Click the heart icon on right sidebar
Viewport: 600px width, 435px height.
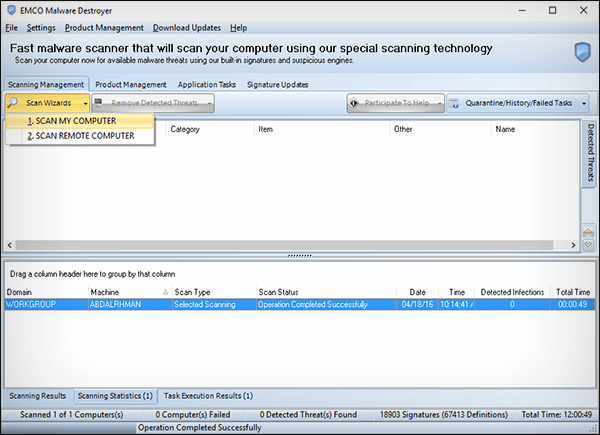588,244
